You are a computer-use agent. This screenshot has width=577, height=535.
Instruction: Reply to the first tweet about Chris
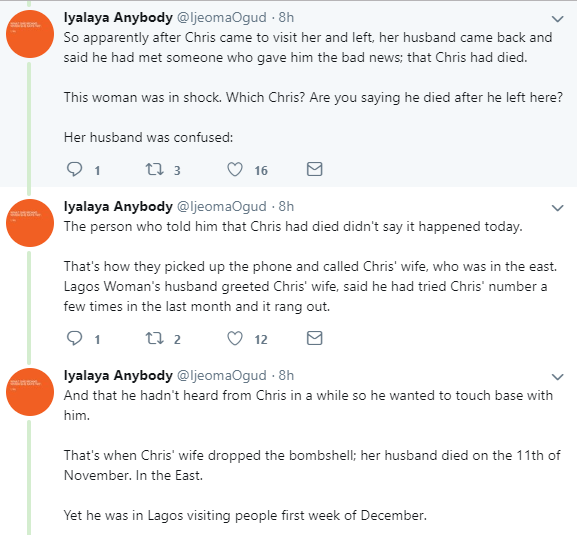(x=74, y=170)
